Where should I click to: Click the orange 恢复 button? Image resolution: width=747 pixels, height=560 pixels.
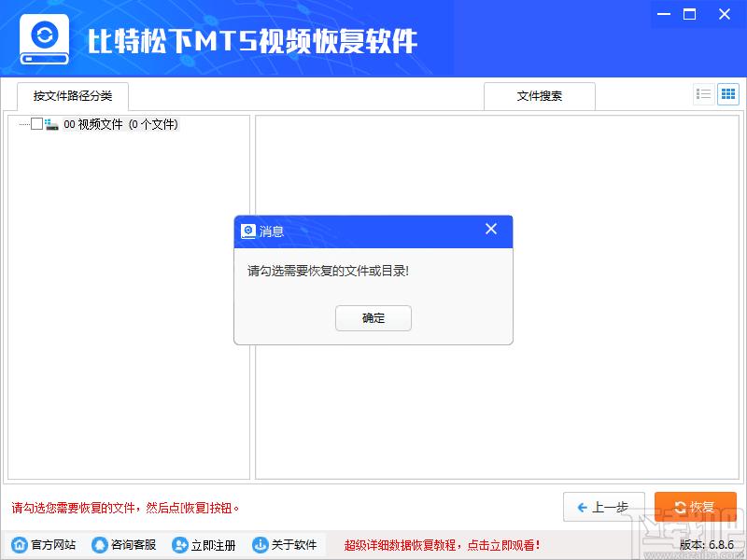[x=695, y=507]
